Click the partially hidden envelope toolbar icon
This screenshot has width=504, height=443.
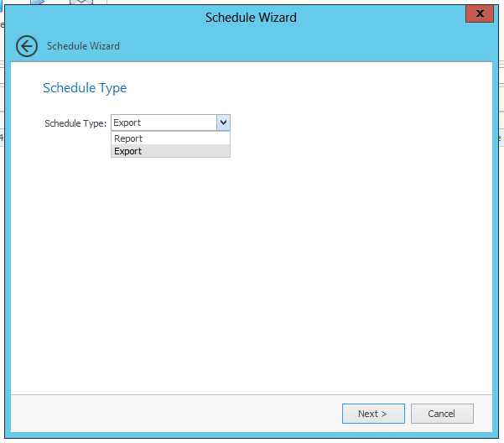pos(81,2)
